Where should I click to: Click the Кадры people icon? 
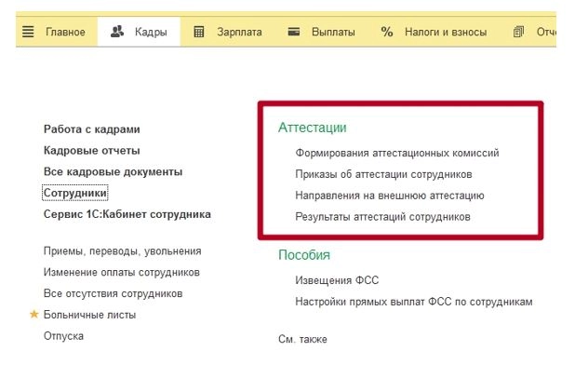coord(117,32)
